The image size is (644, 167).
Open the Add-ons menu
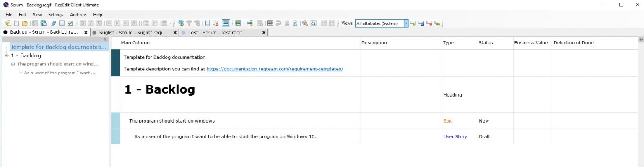coord(78,15)
